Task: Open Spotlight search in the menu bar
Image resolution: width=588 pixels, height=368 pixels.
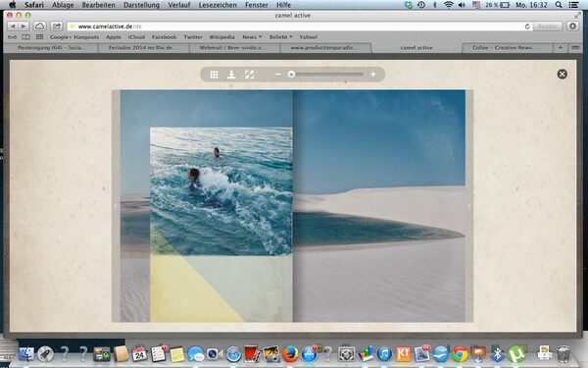Action: [x=559, y=5]
